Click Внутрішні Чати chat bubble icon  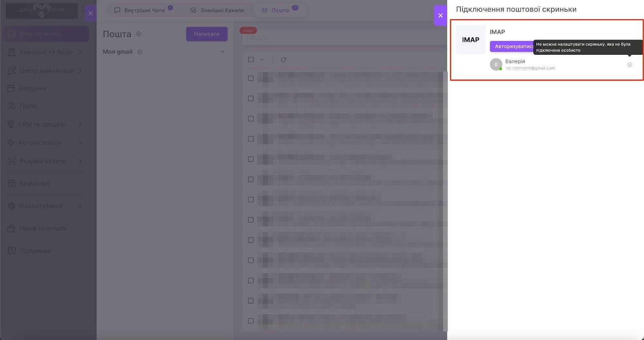(117, 10)
